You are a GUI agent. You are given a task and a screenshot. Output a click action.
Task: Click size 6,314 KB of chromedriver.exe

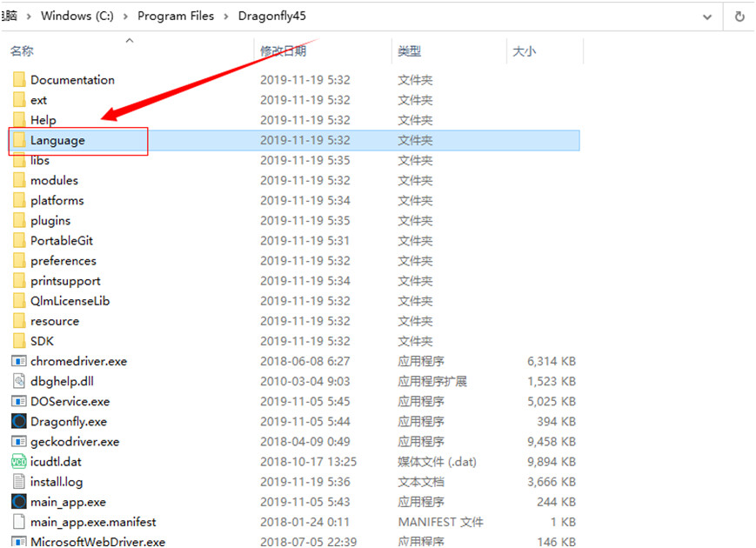[552, 361]
